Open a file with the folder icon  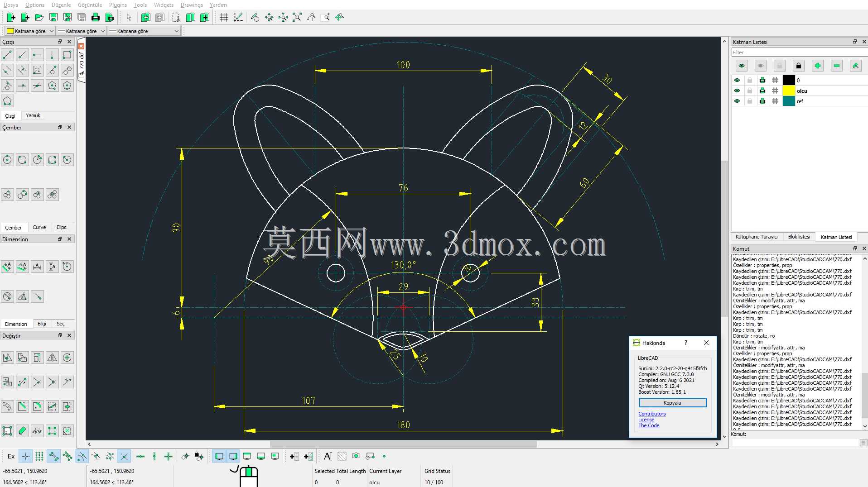(x=39, y=17)
